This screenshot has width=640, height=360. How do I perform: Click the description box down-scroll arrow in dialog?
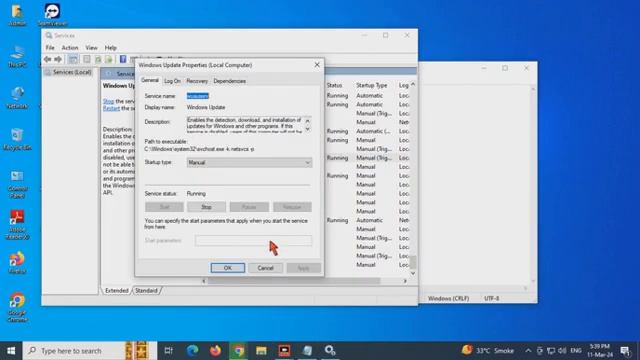[308, 129]
